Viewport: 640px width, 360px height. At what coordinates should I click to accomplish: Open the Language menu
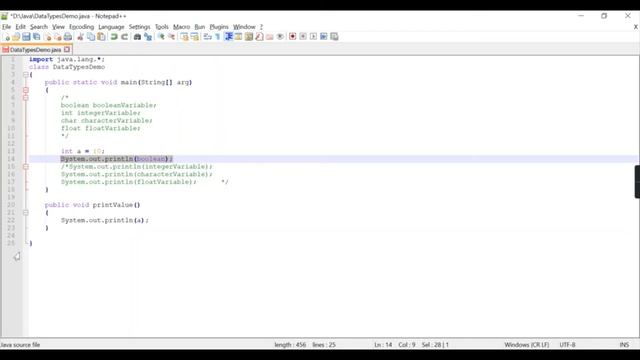[x=111, y=27]
